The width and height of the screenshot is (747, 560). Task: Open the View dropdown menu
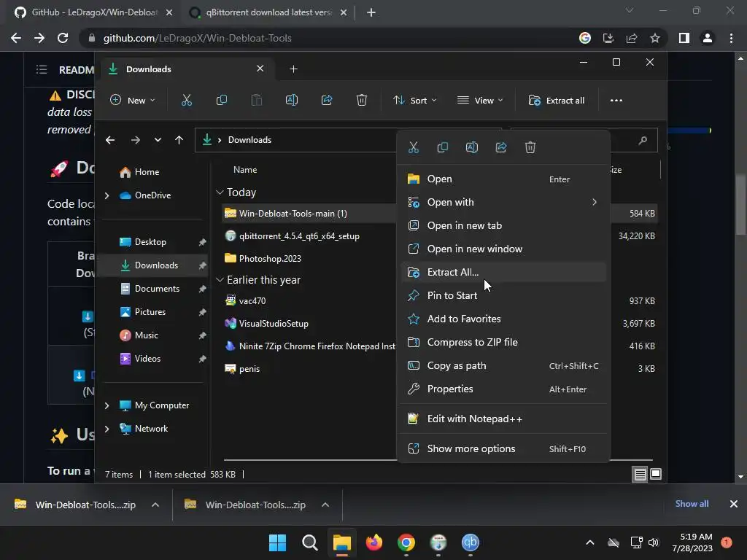coord(480,101)
